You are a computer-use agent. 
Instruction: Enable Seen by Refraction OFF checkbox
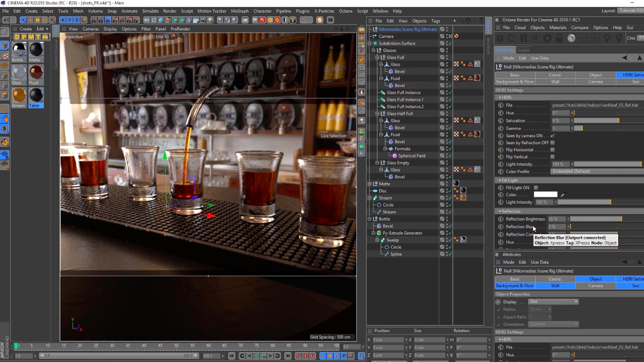[552, 143]
